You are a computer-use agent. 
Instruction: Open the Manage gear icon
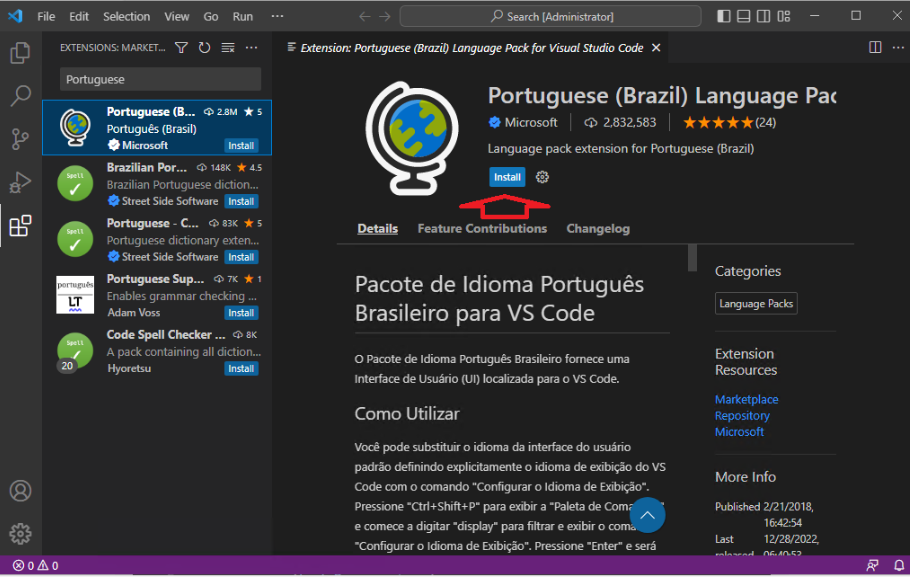click(x=20, y=533)
